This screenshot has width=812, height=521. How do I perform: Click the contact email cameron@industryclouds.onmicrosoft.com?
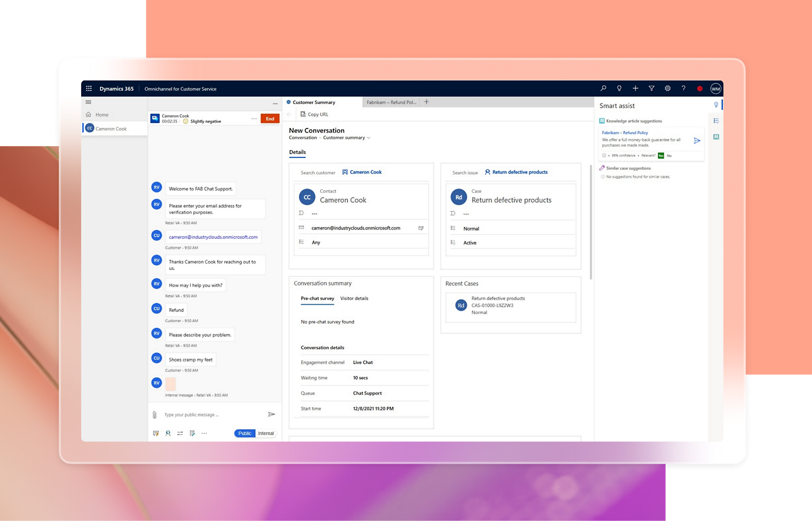(x=356, y=228)
